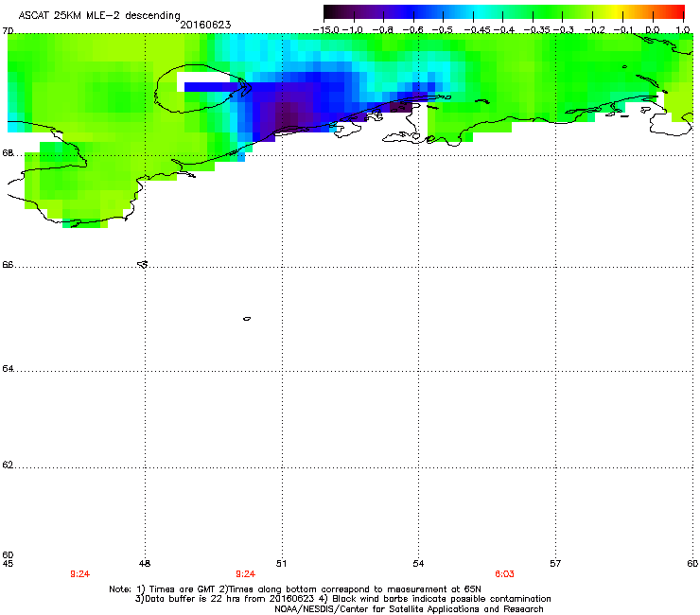The image size is (700, 615).
Task: Click the longitude 51 axis label
Action: pos(281,564)
